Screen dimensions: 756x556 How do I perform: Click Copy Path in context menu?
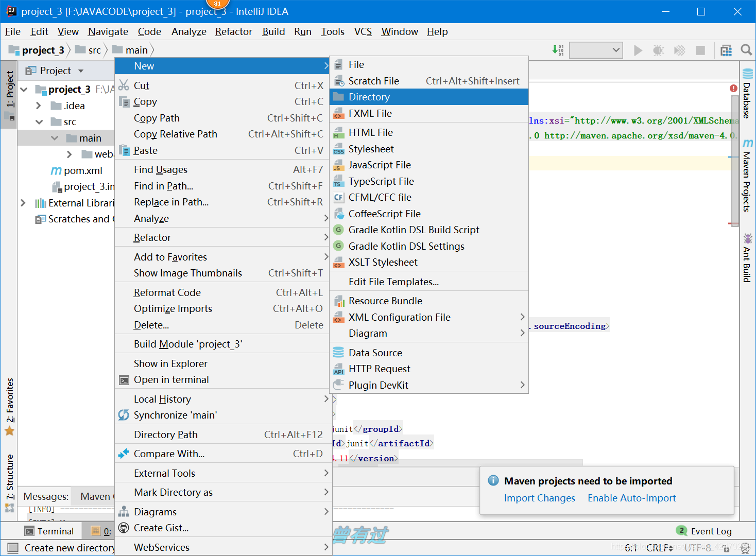point(223,118)
